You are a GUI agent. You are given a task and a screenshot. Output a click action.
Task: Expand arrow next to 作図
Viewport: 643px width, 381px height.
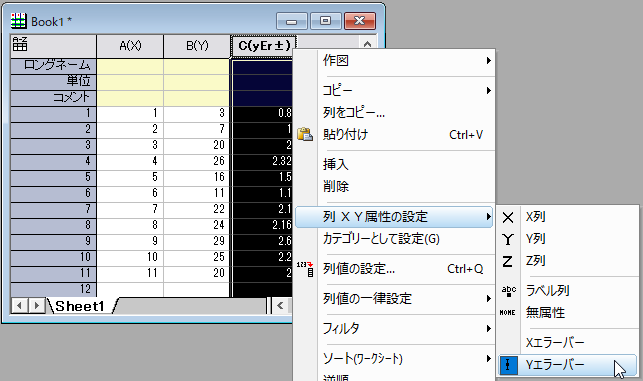488,60
